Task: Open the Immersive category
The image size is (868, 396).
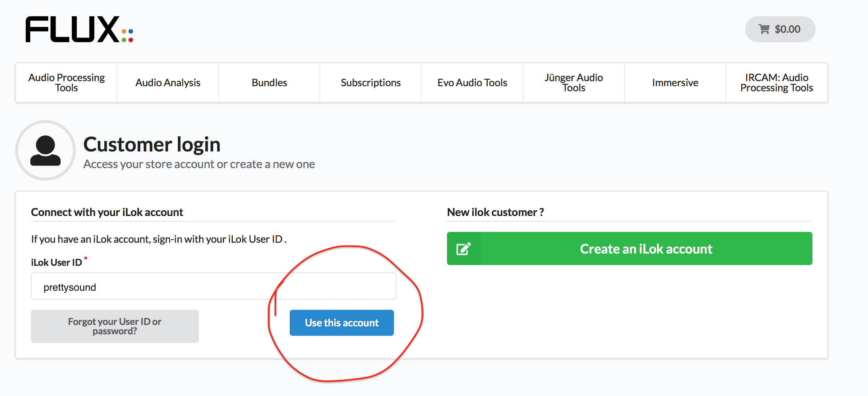Action: click(x=675, y=83)
